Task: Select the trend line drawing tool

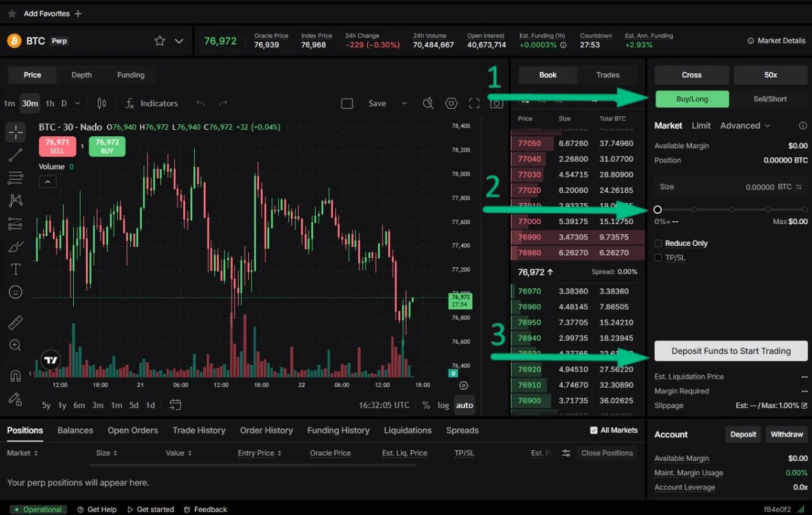Action: pos(16,155)
